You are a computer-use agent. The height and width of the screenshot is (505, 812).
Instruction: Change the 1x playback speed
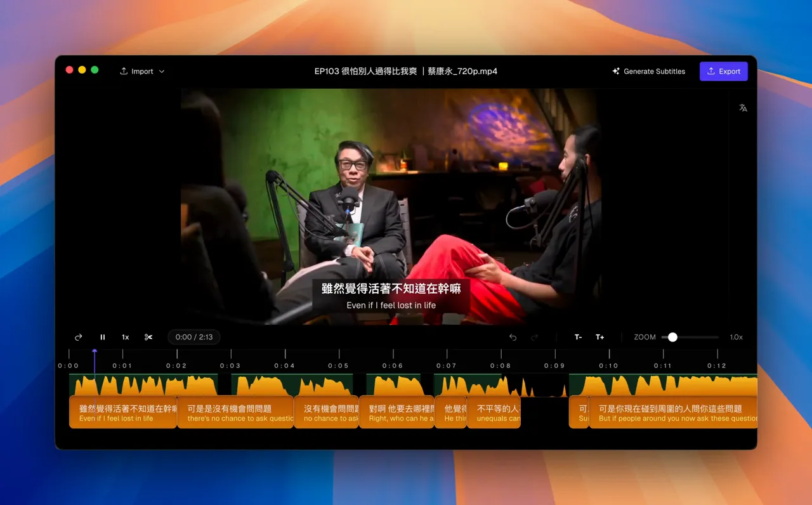tap(126, 337)
